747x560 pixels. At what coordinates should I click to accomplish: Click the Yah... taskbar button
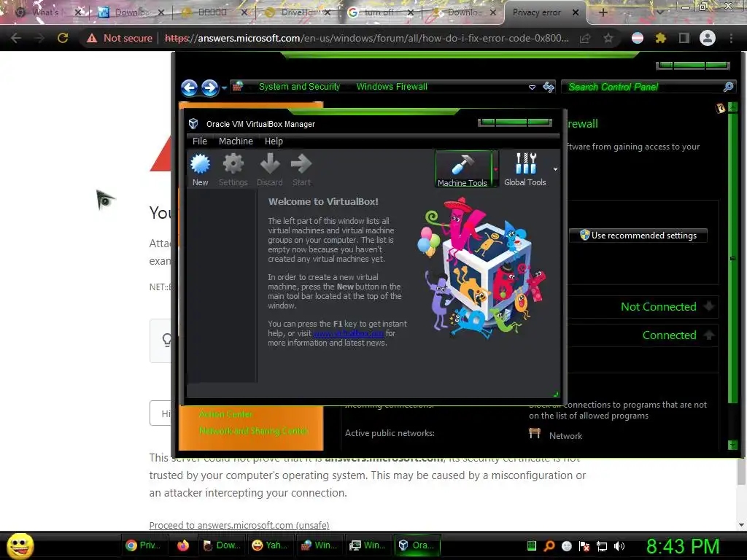[x=270, y=545]
